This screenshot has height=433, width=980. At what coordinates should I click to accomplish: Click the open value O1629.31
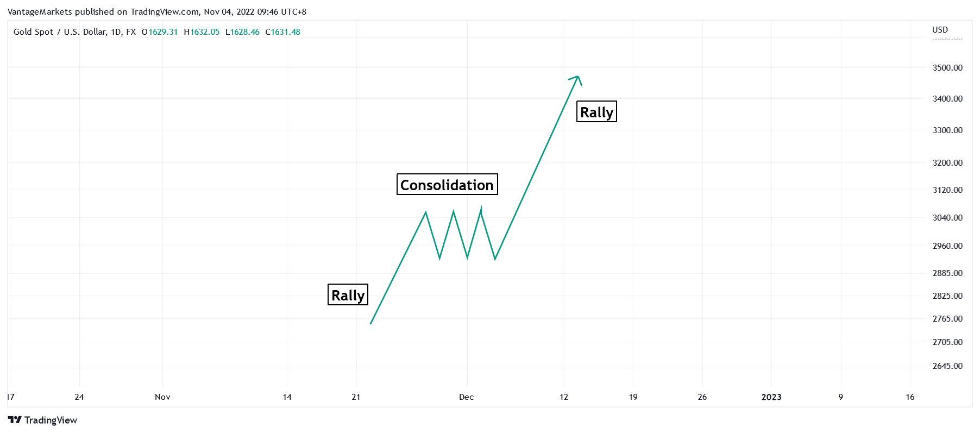coord(160,32)
